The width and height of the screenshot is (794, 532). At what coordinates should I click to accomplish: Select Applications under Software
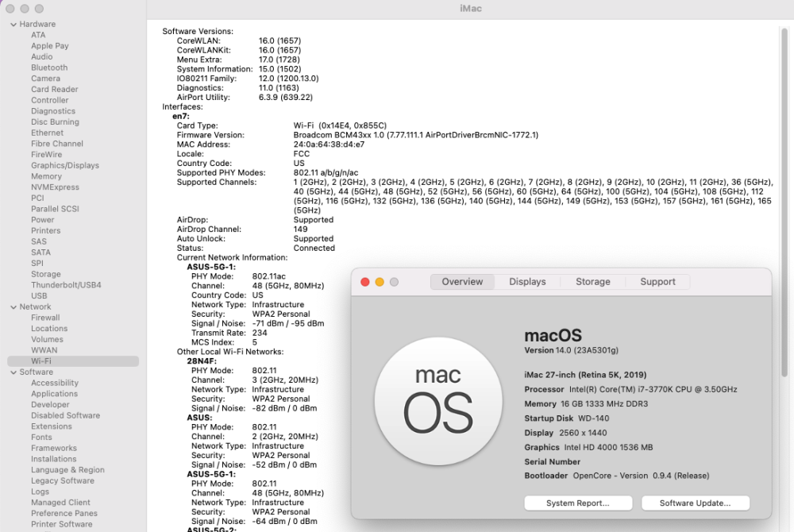click(54, 394)
